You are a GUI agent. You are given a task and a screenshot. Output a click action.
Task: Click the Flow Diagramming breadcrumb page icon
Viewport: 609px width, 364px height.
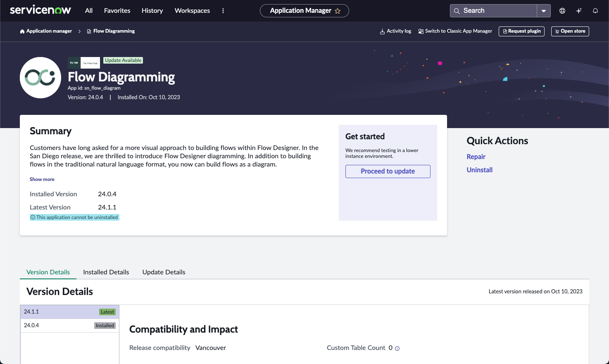[x=89, y=31]
